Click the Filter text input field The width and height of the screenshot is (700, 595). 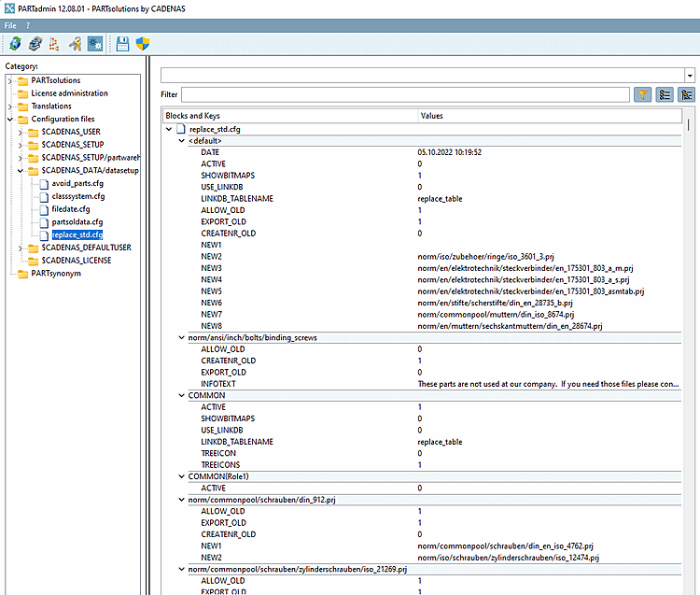pyautogui.click(x=405, y=94)
